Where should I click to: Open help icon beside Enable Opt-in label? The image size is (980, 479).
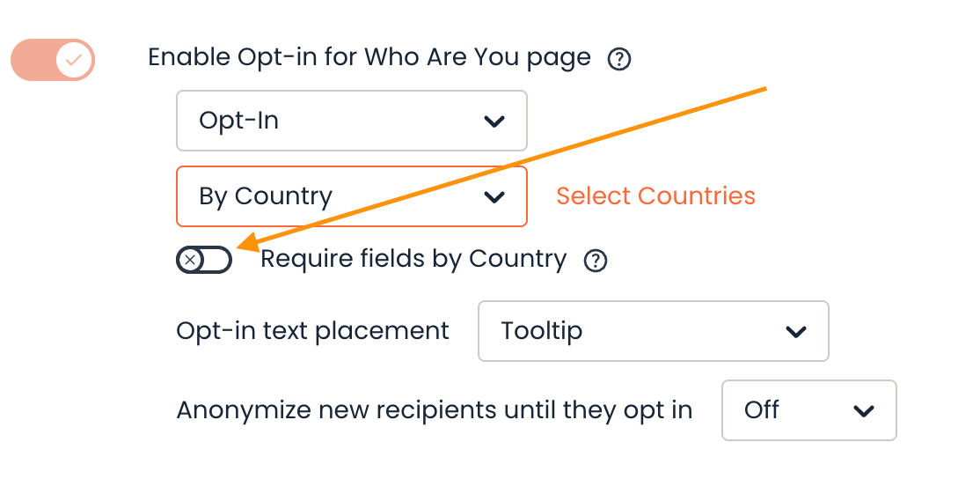[x=619, y=59]
